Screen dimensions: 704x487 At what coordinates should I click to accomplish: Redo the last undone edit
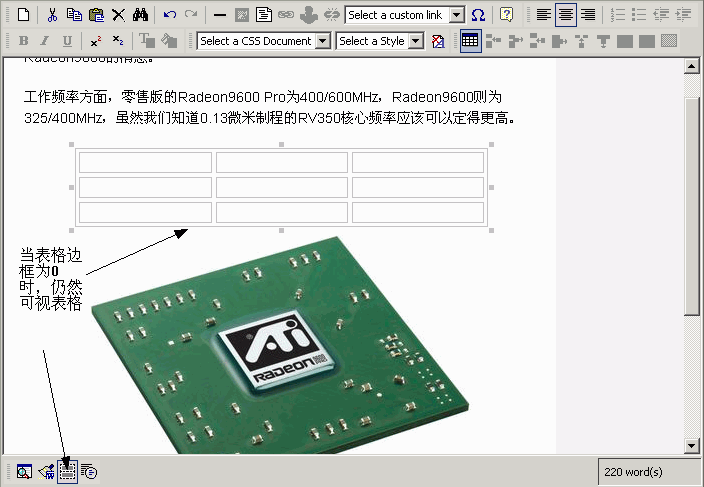(x=191, y=15)
